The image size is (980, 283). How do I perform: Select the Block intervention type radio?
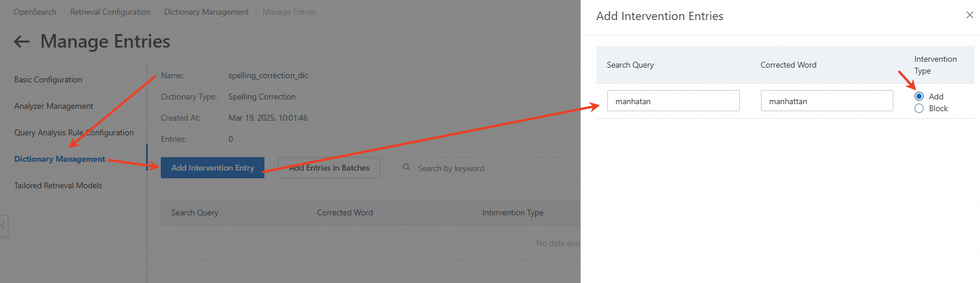(919, 108)
